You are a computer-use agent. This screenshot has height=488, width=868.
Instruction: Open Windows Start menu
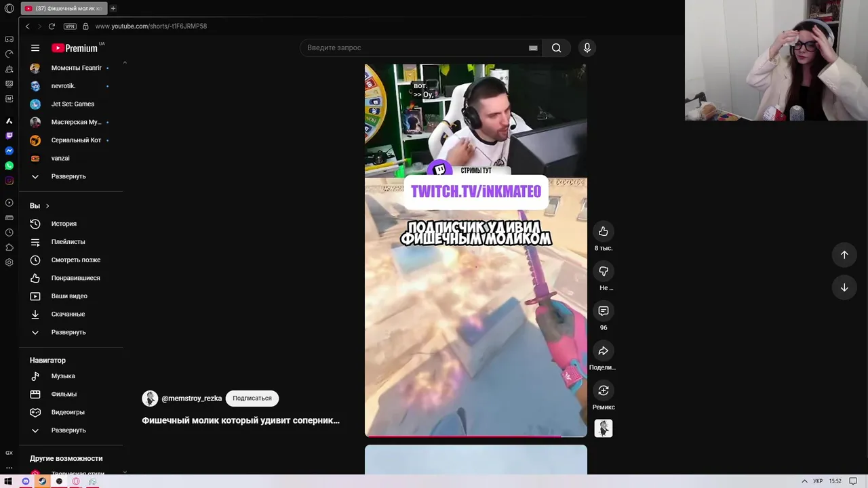tap(9, 481)
